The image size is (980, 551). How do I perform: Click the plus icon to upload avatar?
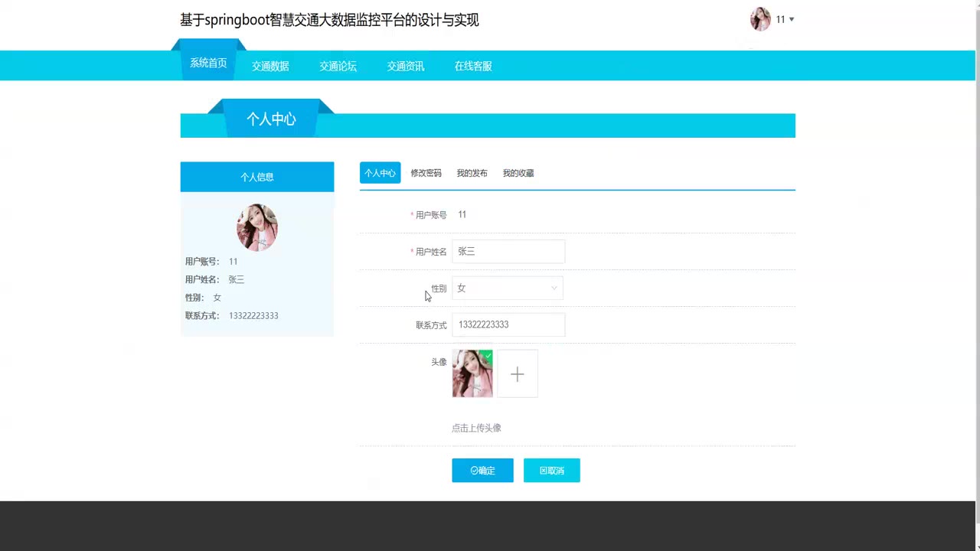pos(518,374)
